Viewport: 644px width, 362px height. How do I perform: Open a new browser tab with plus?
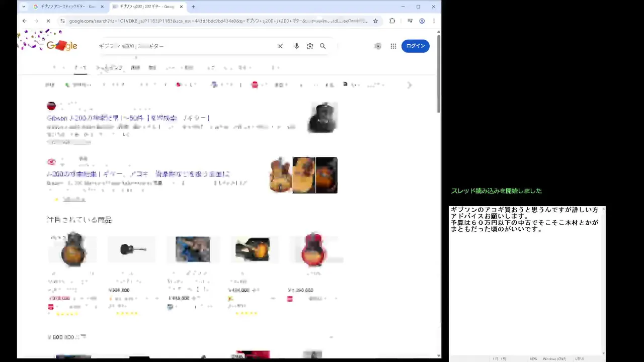[193, 7]
